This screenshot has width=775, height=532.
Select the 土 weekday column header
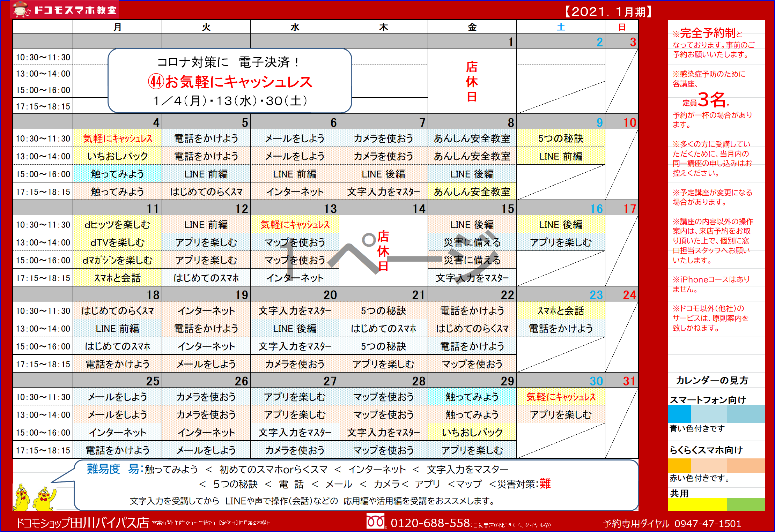[x=561, y=27]
